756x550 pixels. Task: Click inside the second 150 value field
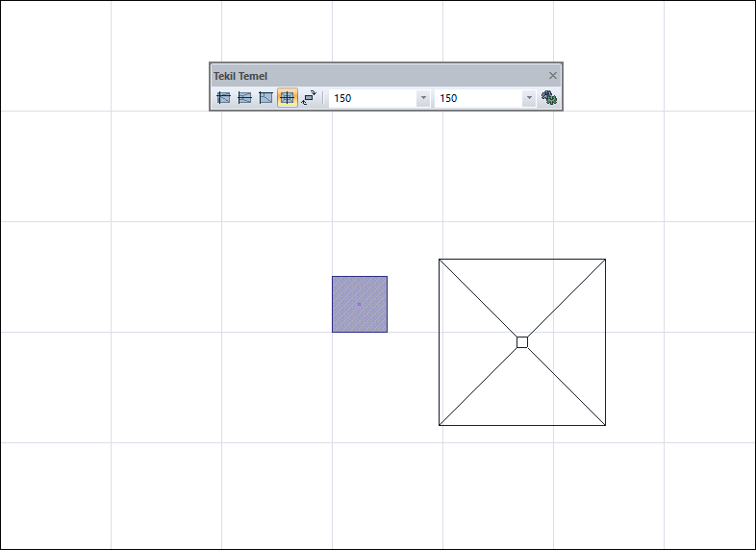pos(478,98)
